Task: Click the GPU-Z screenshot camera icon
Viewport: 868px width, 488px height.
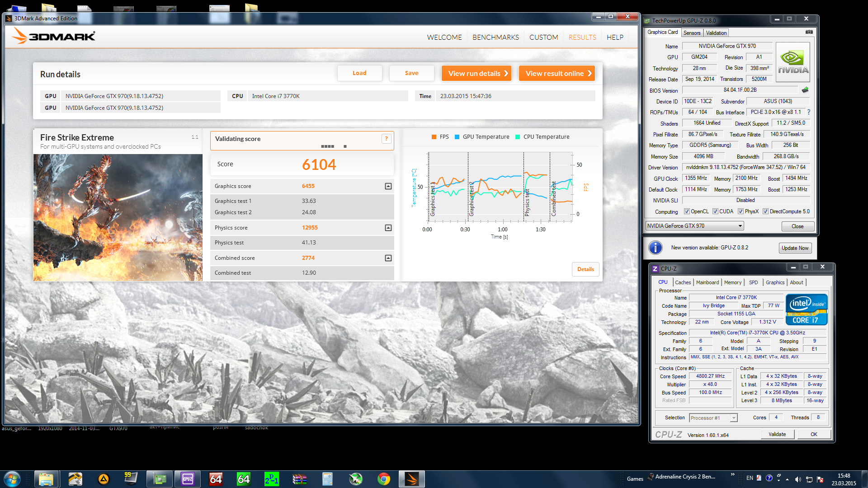Action: click(809, 32)
